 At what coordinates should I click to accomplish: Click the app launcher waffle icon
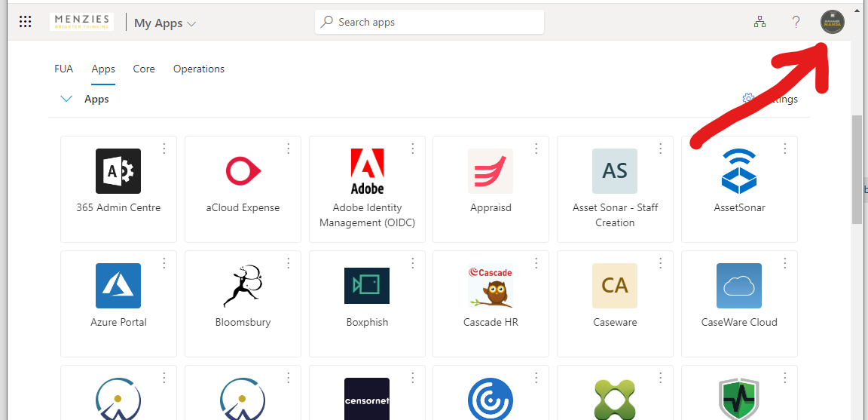tap(25, 22)
